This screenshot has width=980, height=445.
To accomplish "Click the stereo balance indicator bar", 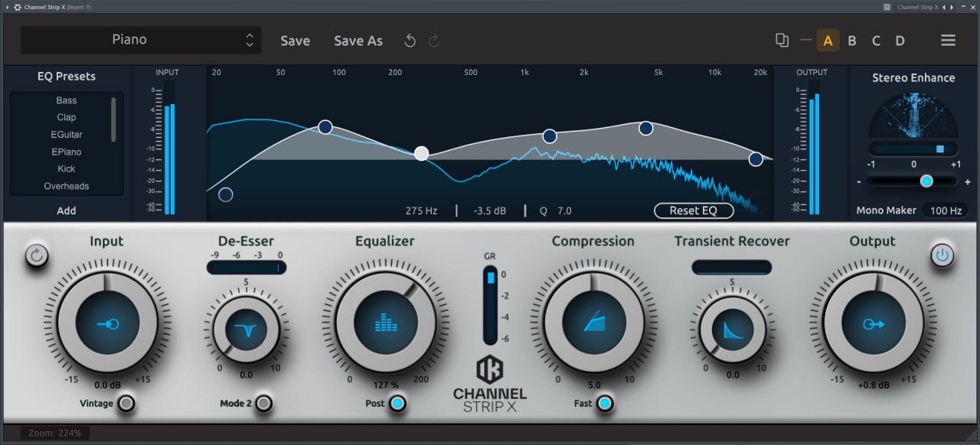I will tap(913, 149).
